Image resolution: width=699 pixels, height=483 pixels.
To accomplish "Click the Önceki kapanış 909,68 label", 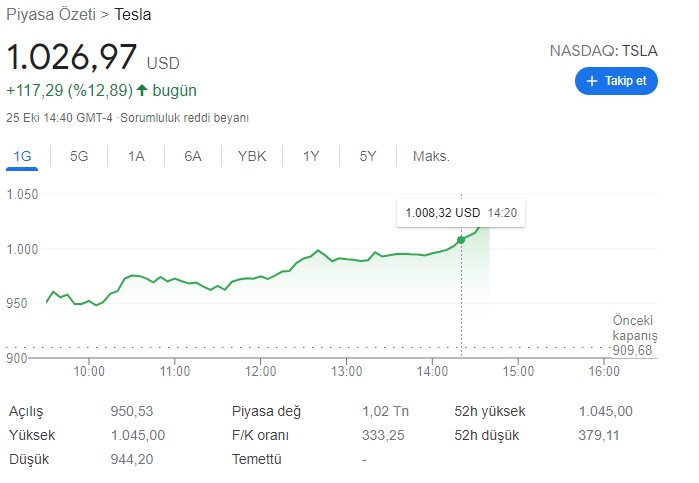I will coord(634,335).
